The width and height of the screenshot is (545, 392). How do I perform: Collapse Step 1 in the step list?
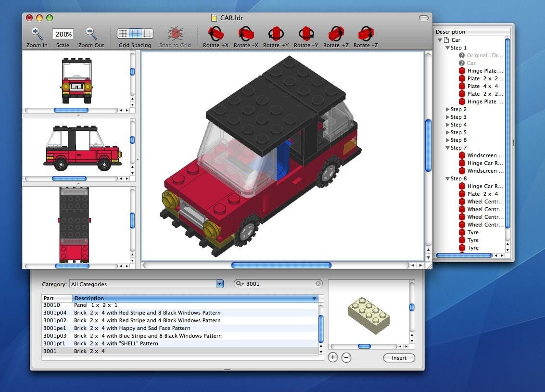[x=448, y=48]
